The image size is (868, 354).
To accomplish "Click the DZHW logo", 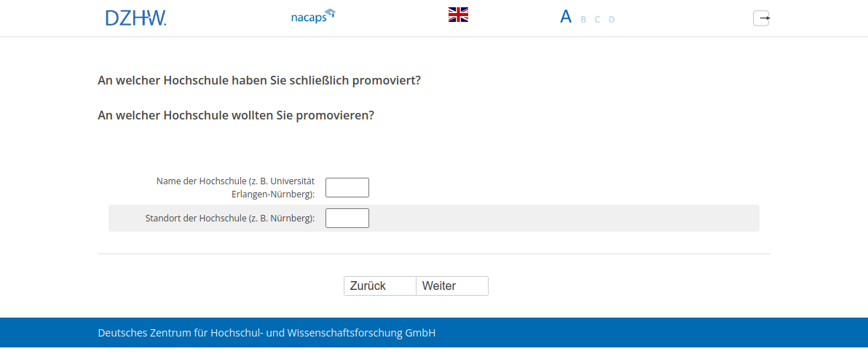I will tap(135, 18).
